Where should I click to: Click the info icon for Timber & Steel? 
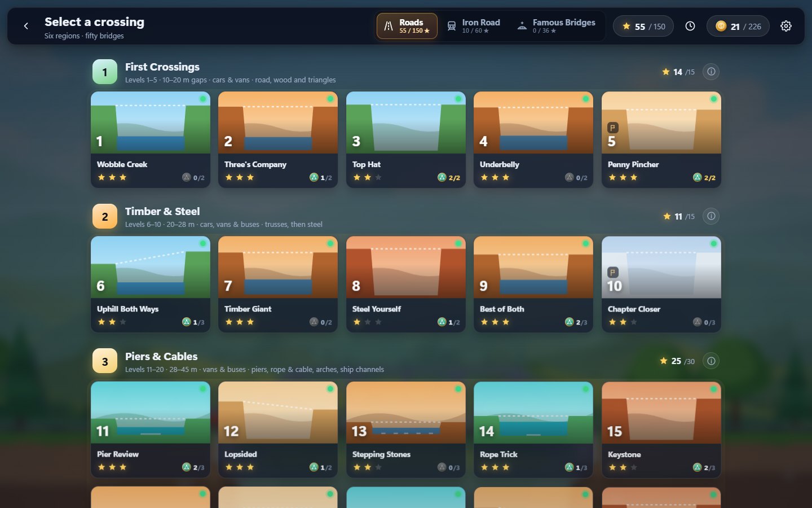click(712, 216)
